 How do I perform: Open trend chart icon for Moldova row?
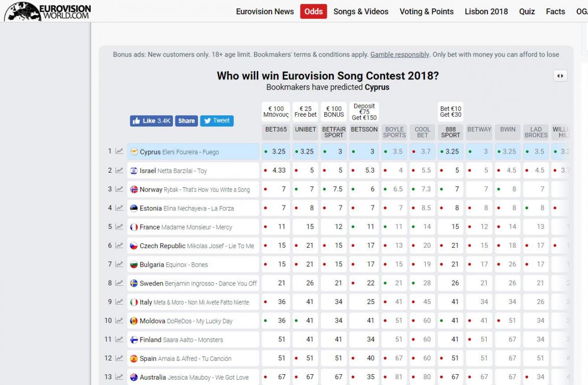click(x=119, y=320)
